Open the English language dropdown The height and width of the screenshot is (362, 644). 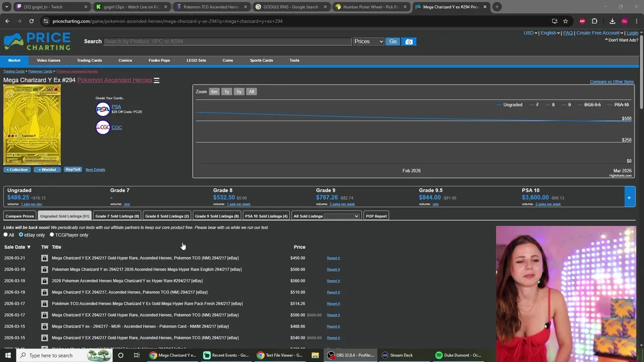pos(550,33)
